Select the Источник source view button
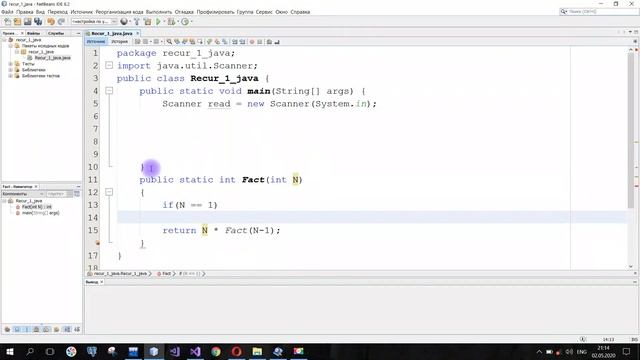The height and width of the screenshot is (360, 640). click(96, 42)
